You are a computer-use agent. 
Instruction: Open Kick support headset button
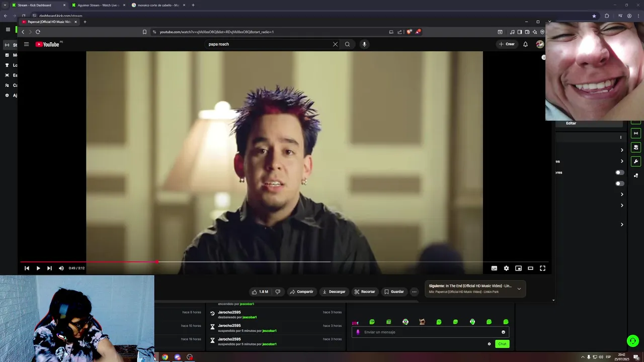pyautogui.click(x=633, y=341)
